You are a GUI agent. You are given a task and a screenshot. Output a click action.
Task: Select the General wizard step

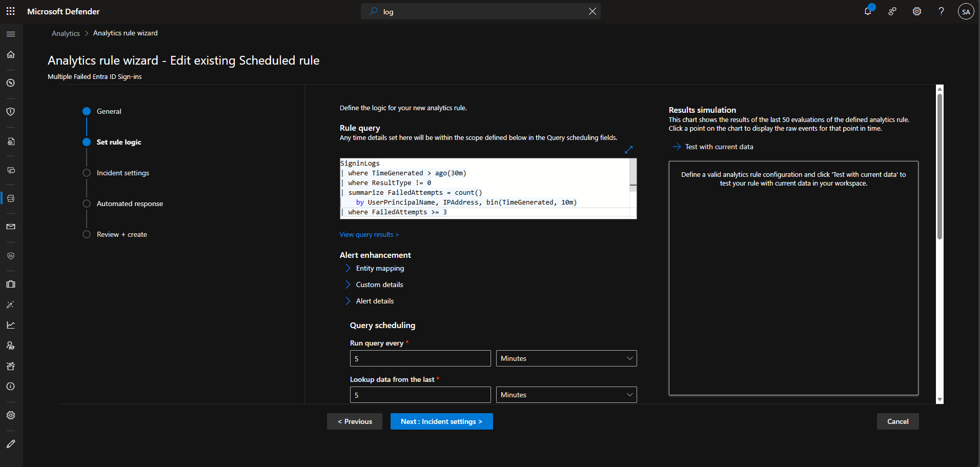(x=109, y=111)
